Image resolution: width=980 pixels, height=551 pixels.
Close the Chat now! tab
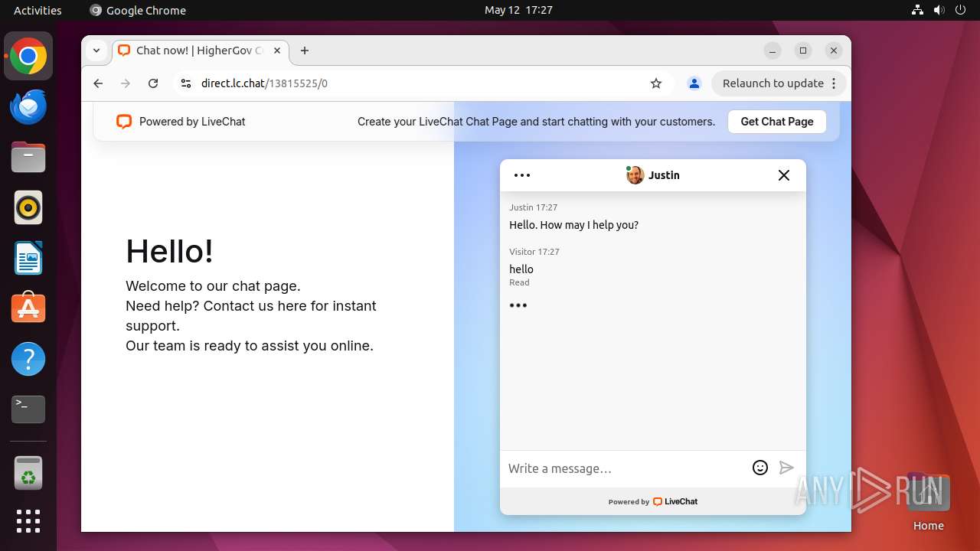(x=277, y=51)
